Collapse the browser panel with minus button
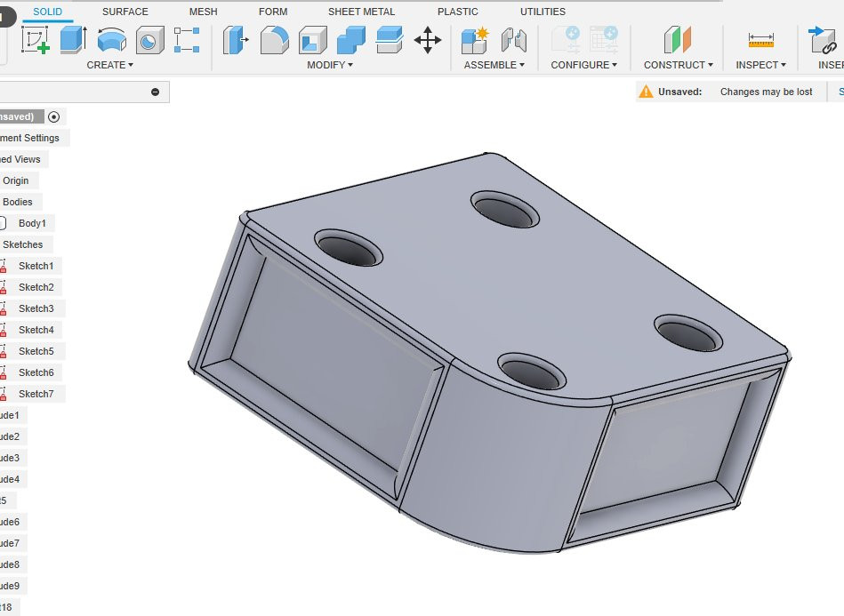Viewport: 844px width, 616px height. 155,92
